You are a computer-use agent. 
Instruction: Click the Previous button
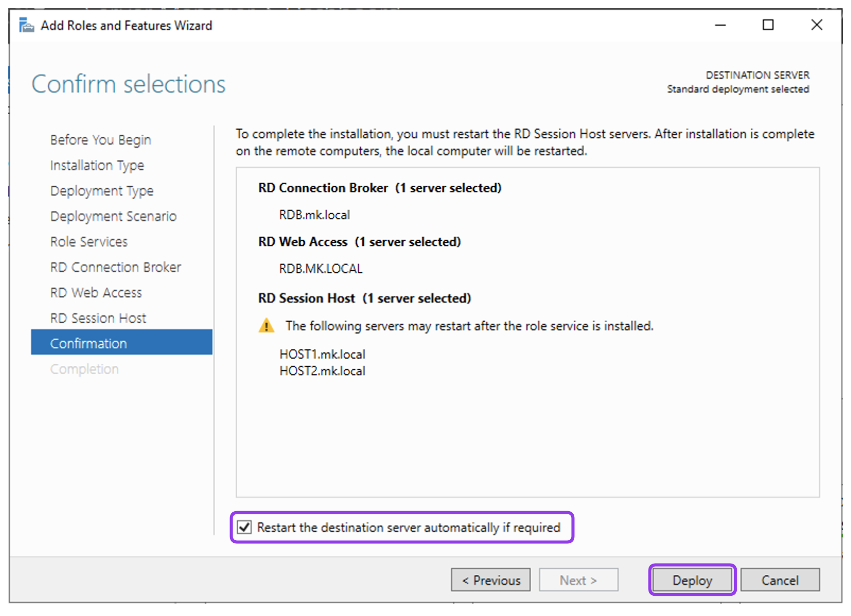[x=491, y=580]
